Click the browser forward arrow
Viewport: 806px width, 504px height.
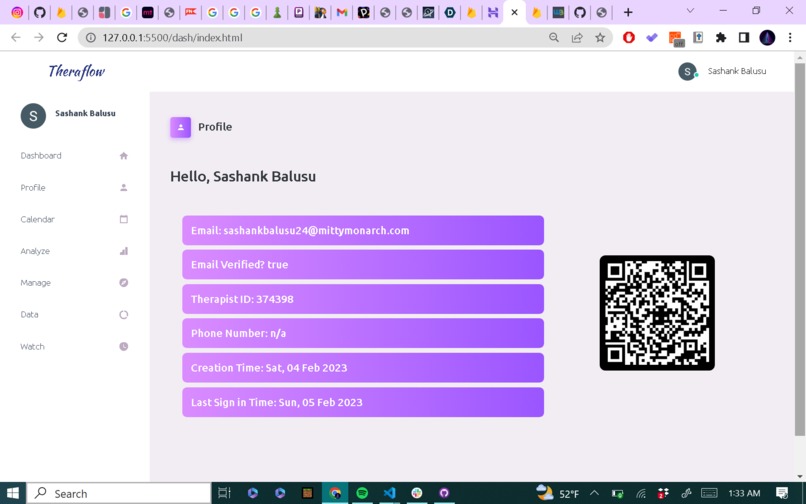click(x=39, y=38)
